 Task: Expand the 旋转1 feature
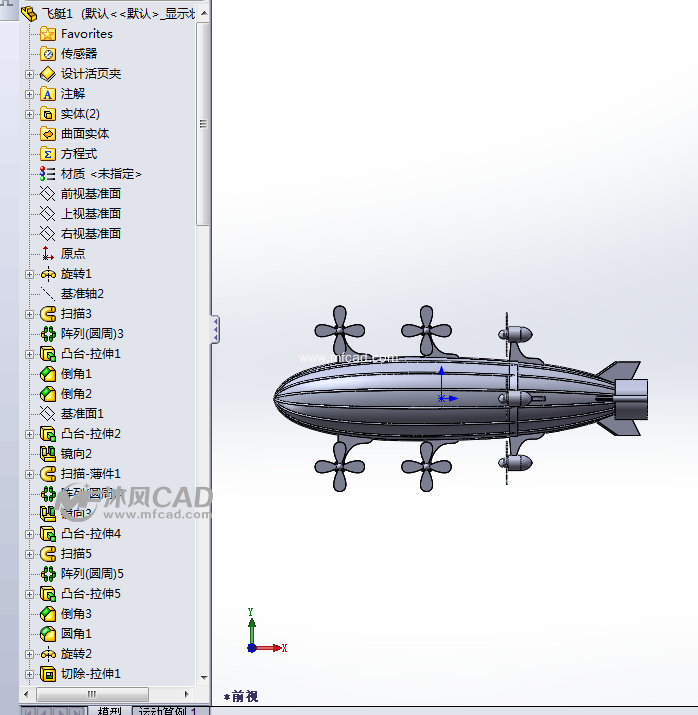pos(29,275)
